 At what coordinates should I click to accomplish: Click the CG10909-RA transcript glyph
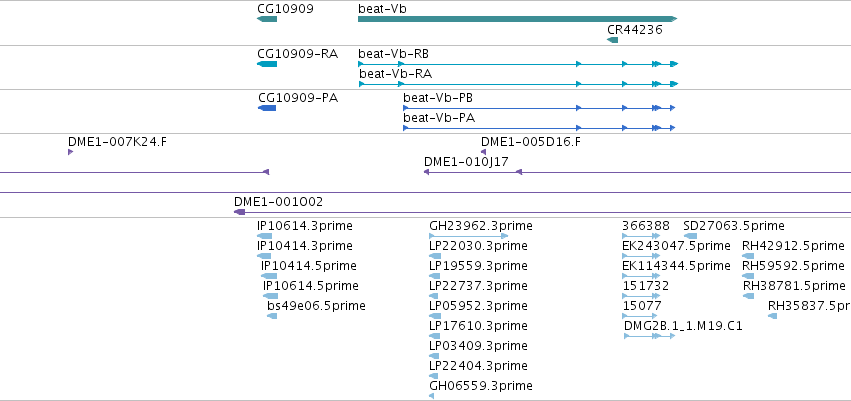coord(267,64)
